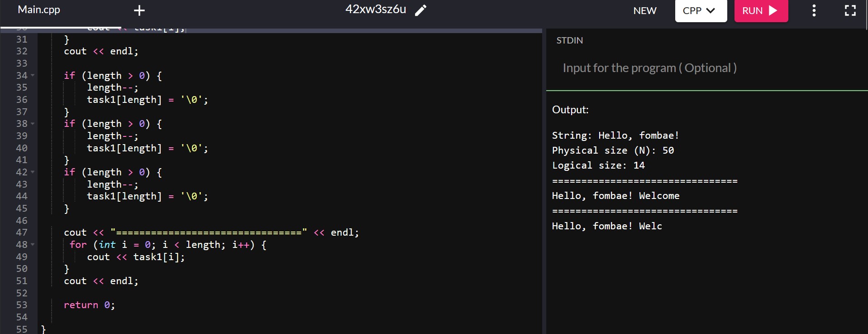Switch to the Main.cpp tab

point(39,10)
